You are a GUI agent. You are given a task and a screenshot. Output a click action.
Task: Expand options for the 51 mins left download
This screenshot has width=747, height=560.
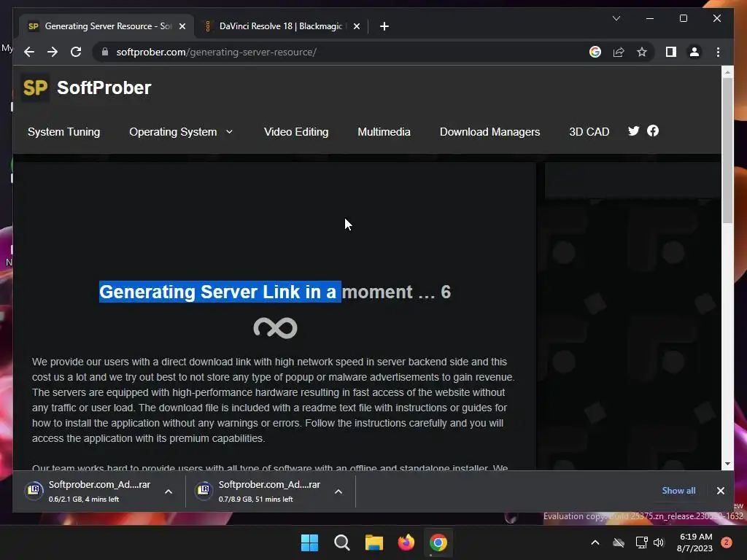338,491
